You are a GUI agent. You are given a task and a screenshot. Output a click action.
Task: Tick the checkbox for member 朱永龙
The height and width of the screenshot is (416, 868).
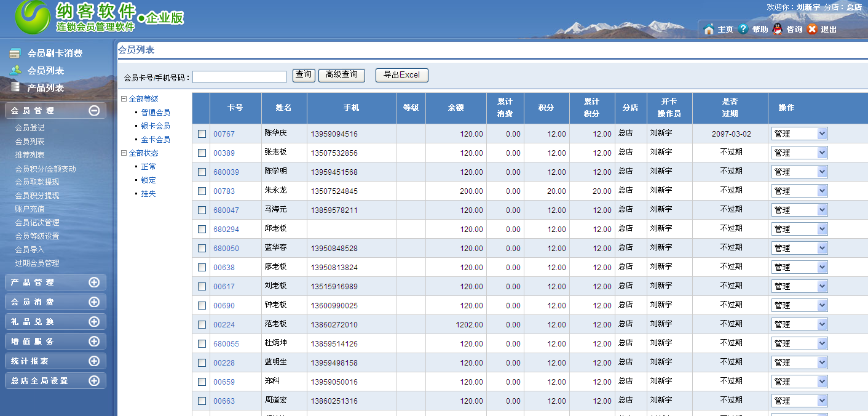[202, 191]
